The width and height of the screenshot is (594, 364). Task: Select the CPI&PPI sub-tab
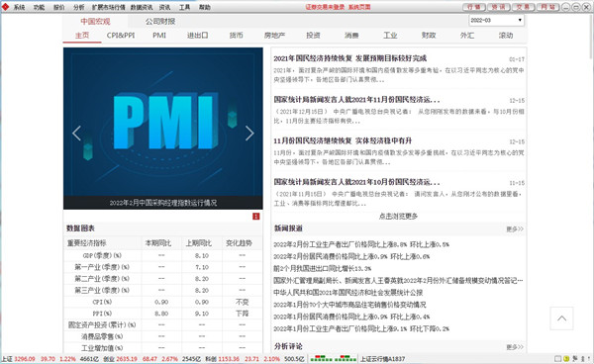pyautogui.click(x=121, y=36)
